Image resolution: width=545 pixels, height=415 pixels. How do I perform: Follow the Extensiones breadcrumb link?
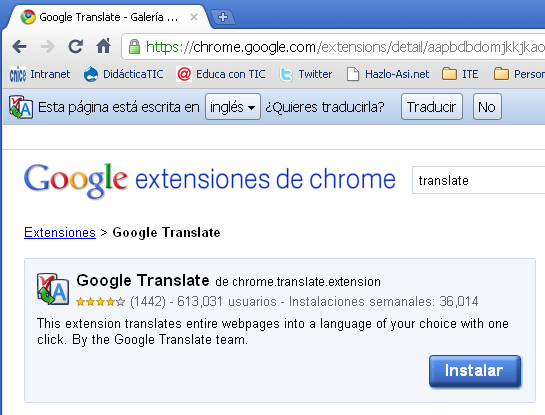(60, 232)
